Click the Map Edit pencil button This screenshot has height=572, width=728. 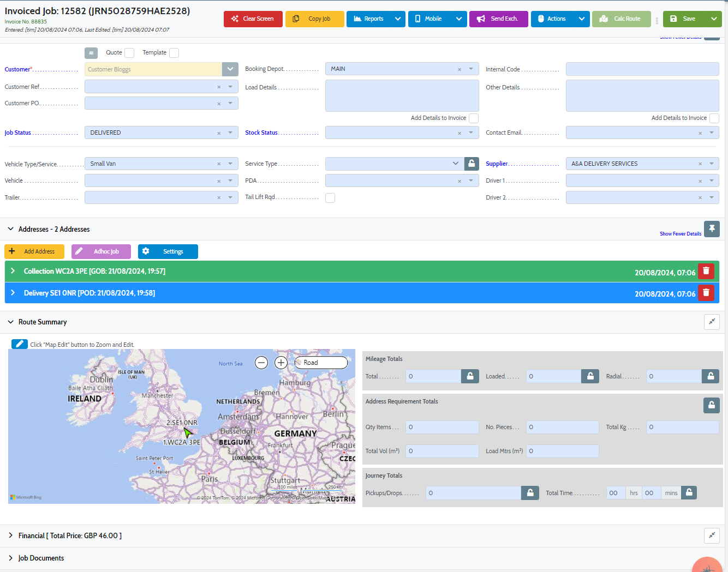pyautogui.click(x=20, y=344)
